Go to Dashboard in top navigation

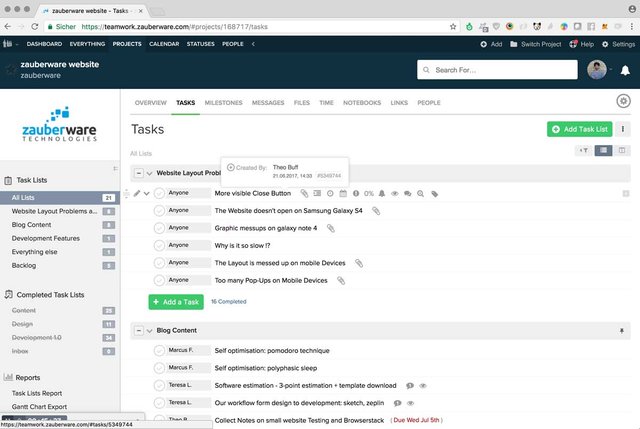tap(44, 44)
